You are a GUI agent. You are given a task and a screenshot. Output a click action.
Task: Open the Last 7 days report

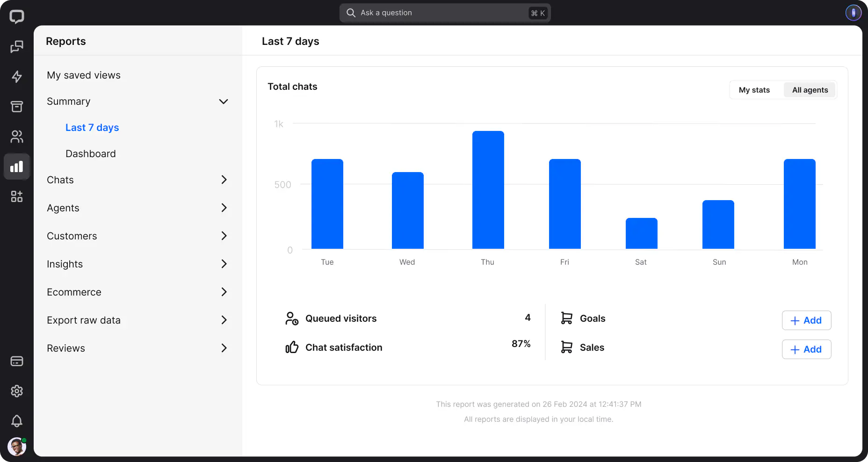point(92,127)
